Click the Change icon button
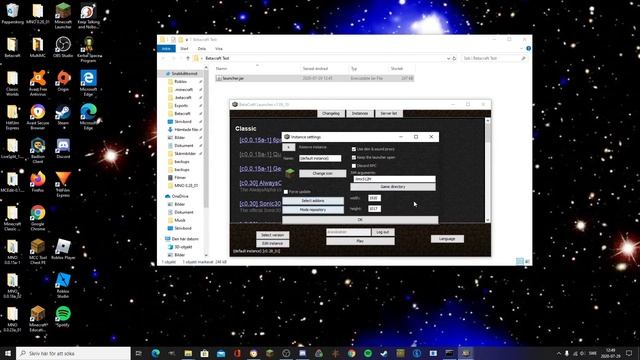The width and height of the screenshot is (640, 360). coord(322,173)
